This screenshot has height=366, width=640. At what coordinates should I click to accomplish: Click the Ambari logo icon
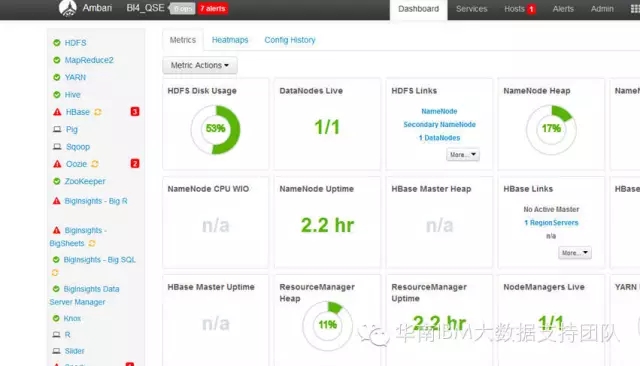point(68,8)
